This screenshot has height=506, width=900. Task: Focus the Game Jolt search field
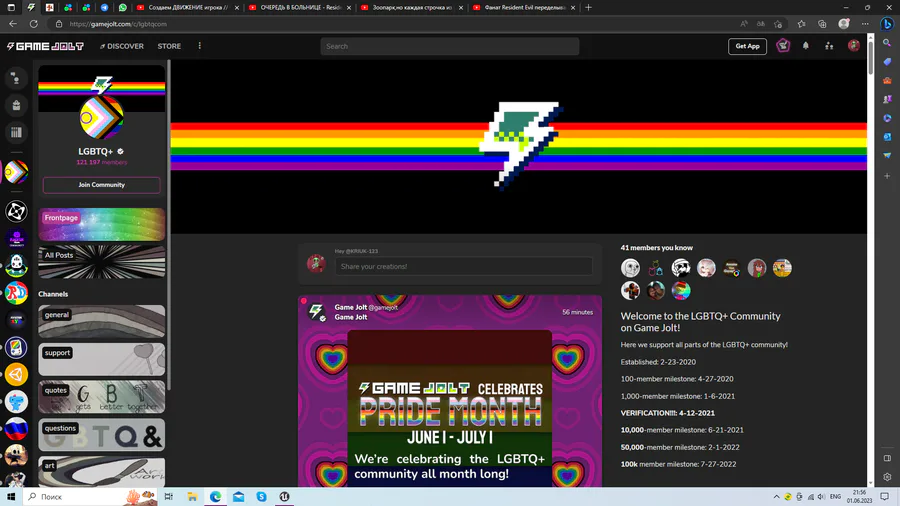click(x=449, y=46)
